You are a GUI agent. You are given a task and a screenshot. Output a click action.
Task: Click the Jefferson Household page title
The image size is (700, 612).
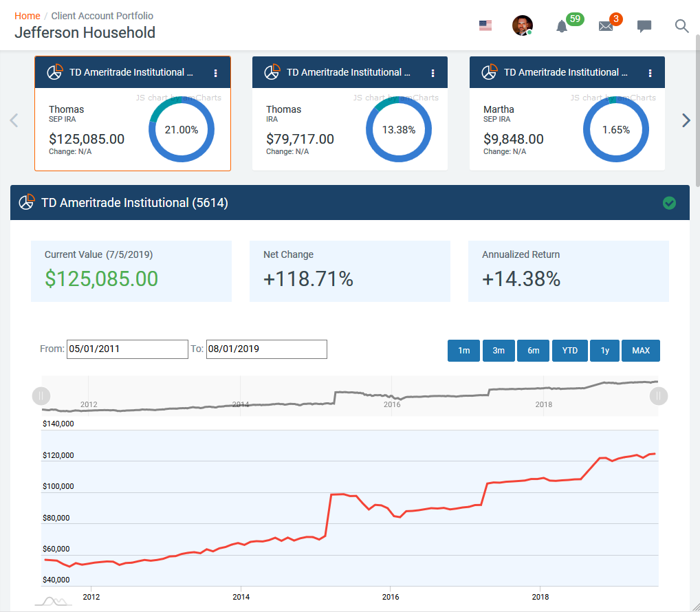point(85,32)
